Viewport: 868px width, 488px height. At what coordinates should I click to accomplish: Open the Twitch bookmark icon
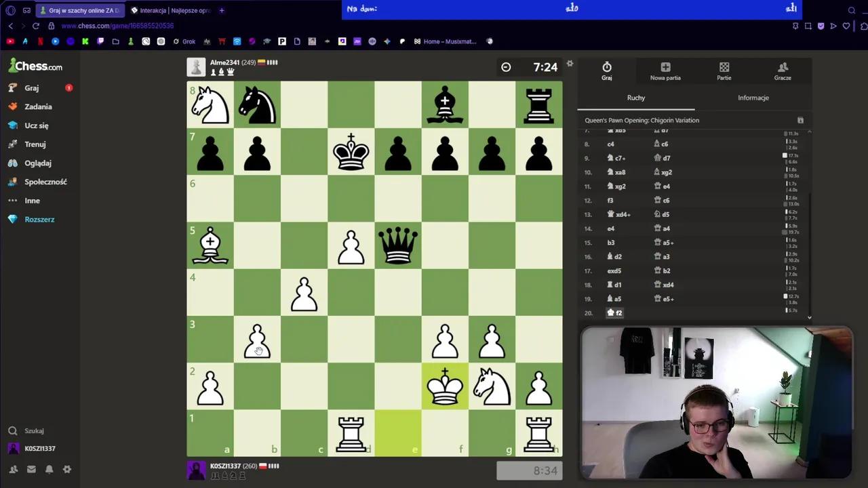click(100, 41)
